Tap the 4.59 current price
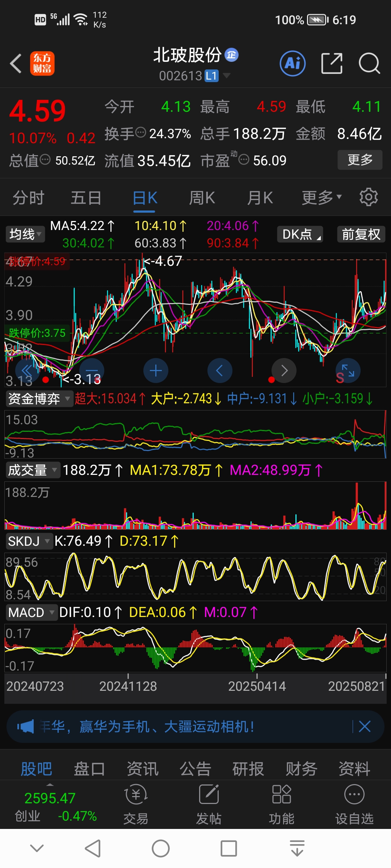391x868 pixels. (x=37, y=111)
